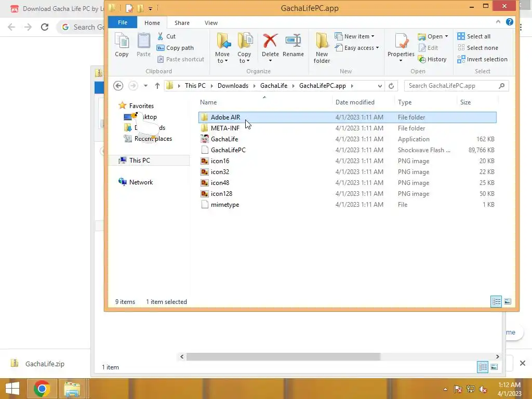Click the search magnifier icon
The width and height of the screenshot is (532, 399).
coord(502,86)
